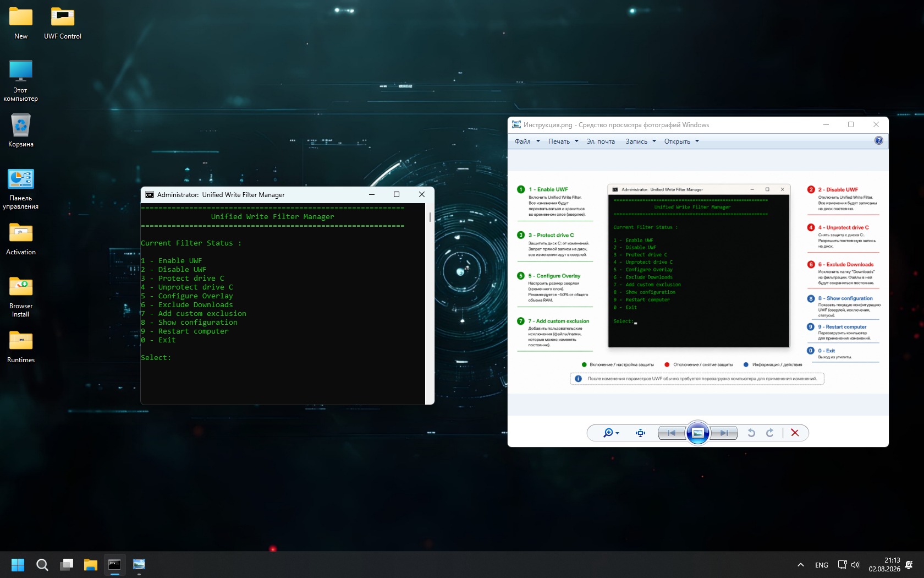
Task: Open the Windows Start menu
Action: 18,565
